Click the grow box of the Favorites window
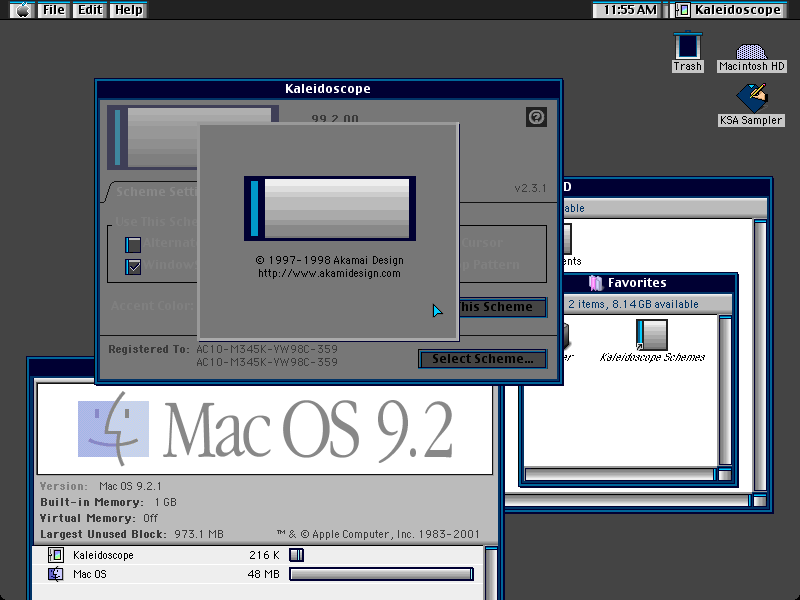Image resolution: width=800 pixels, height=600 pixels. [x=725, y=474]
